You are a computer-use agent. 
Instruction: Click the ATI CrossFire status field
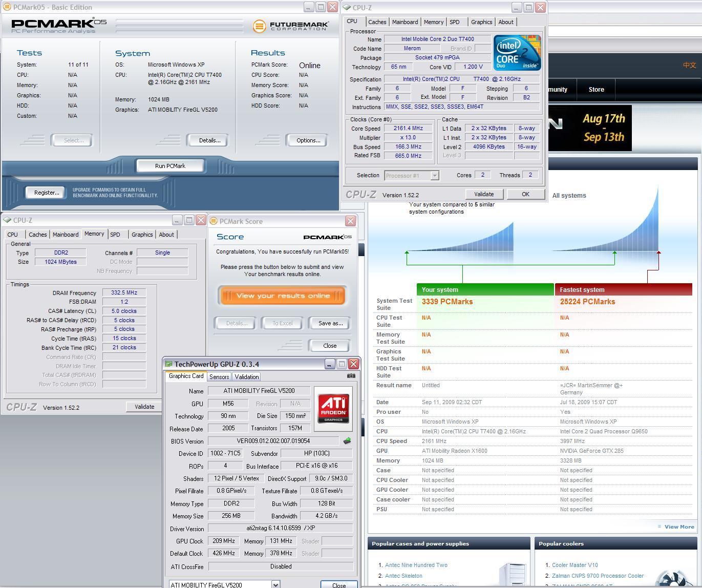281,566
